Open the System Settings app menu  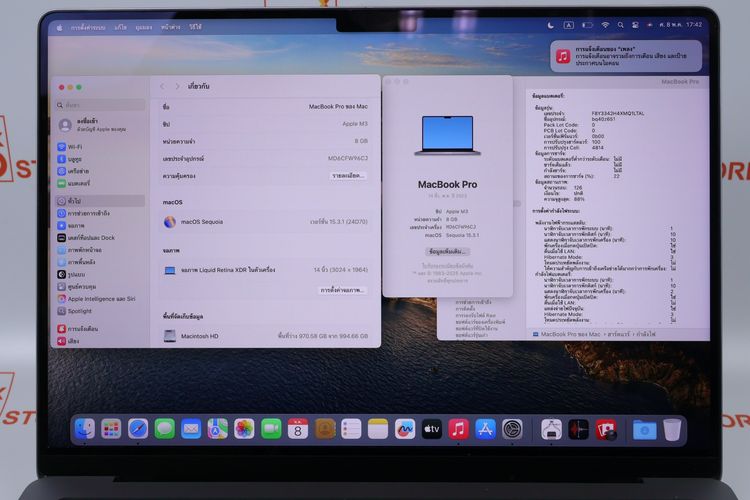[x=88, y=28]
